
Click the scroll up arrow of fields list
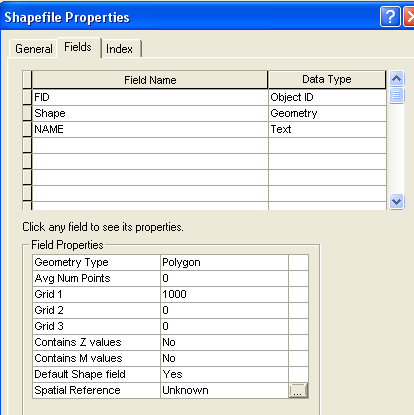click(x=396, y=79)
